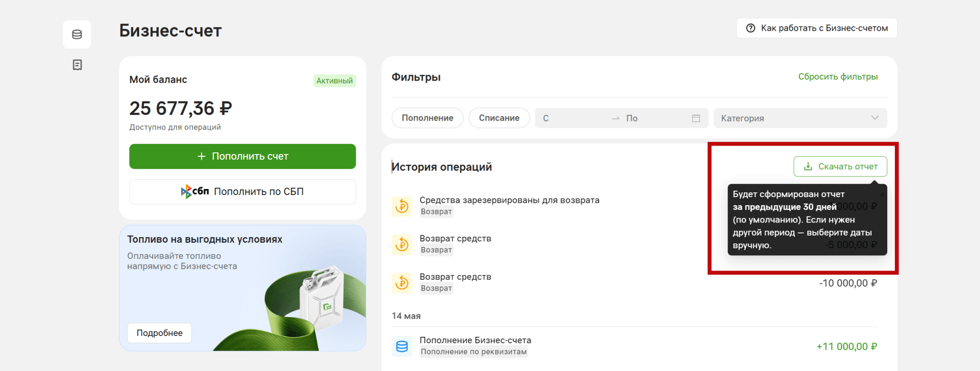The image size is (980, 371).
Task: Click the SBP logo icon
Action: pyautogui.click(x=195, y=192)
